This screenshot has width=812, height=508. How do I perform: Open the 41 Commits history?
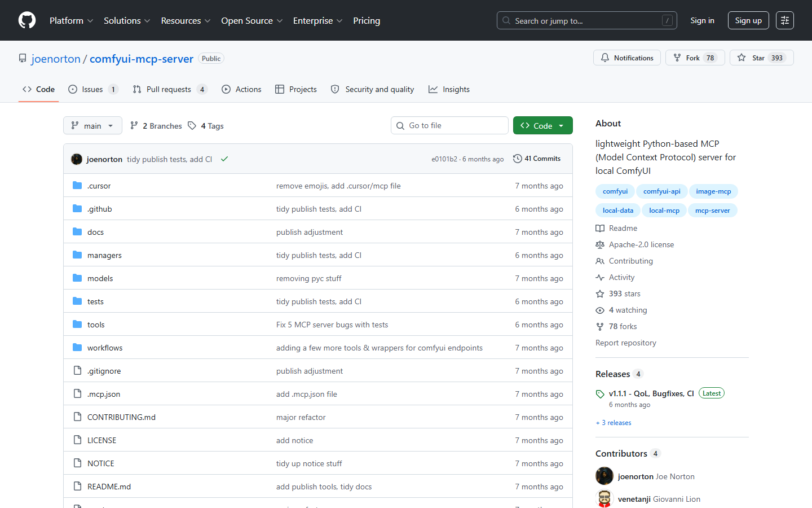click(x=537, y=159)
